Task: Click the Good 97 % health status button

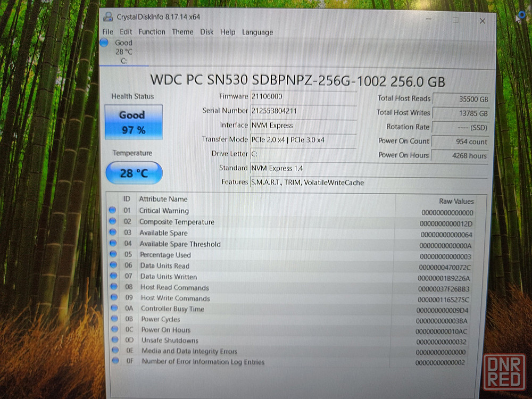Action: click(x=134, y=122)
